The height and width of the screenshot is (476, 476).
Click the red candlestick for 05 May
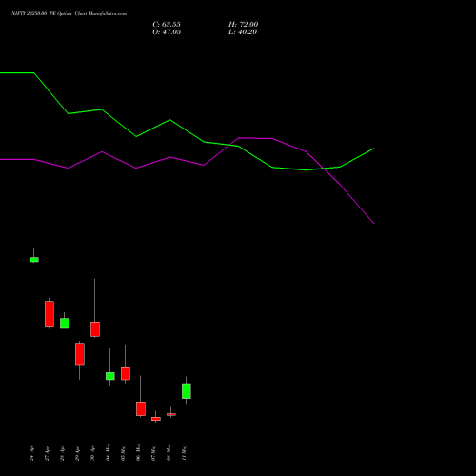(126, 373)
